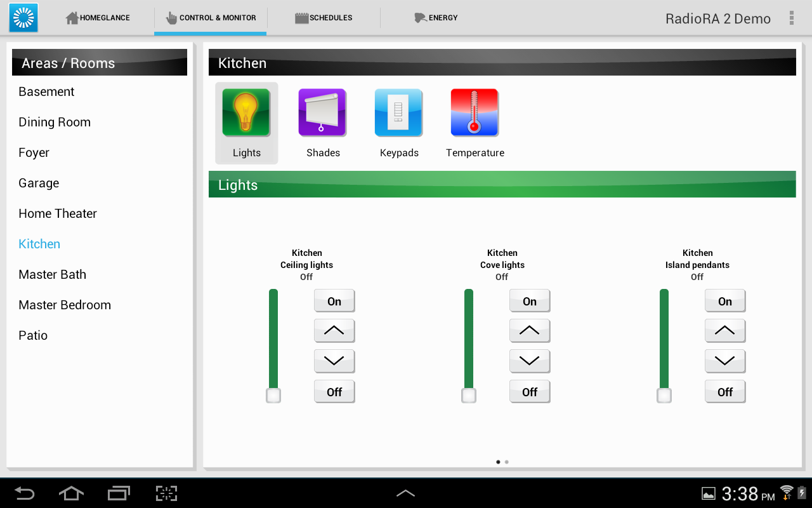Select the Keypads icon
This screenshot has height=508, width=812.
(398, 112)
